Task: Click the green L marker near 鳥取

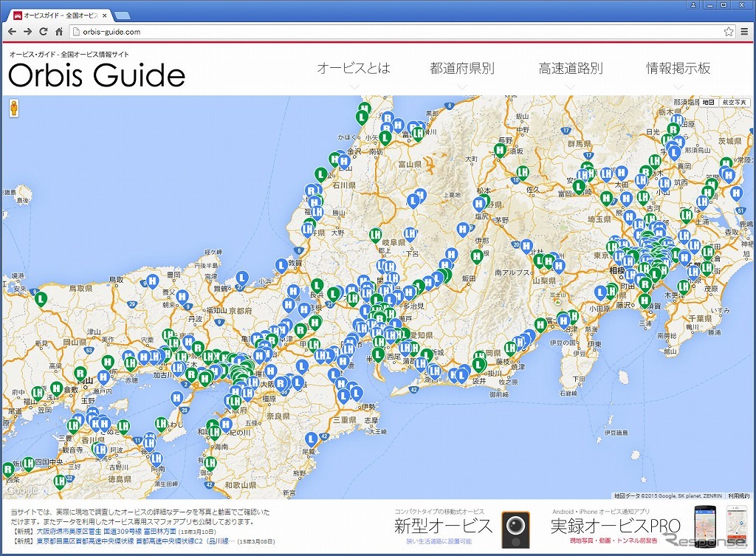Action: (42, 299)
